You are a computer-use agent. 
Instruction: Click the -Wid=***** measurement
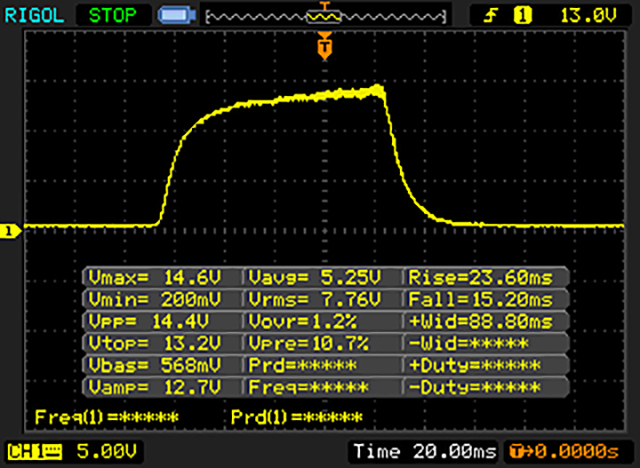tap(469, 343)
